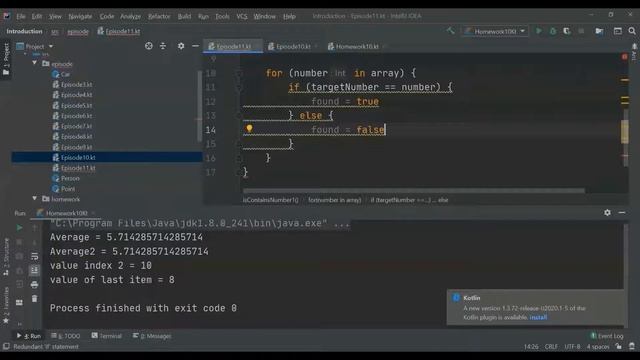Select the Person class in the project tree

(70, 178)
